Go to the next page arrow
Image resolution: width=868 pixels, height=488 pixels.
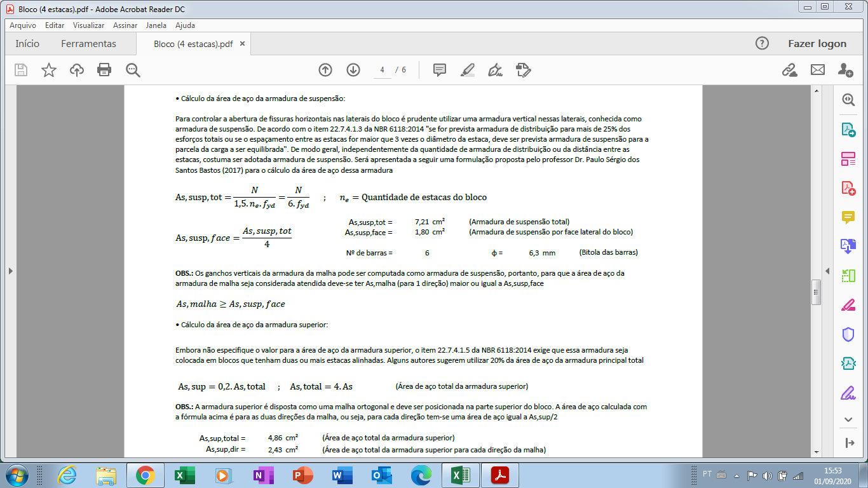(x=353, y=70)
